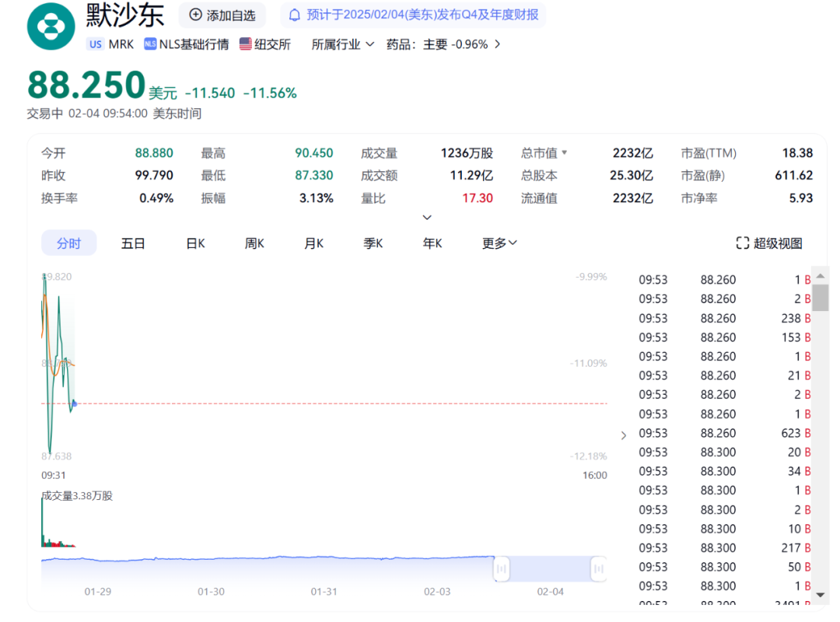Switch to the 日K chart tab

[x=195, y=243]
